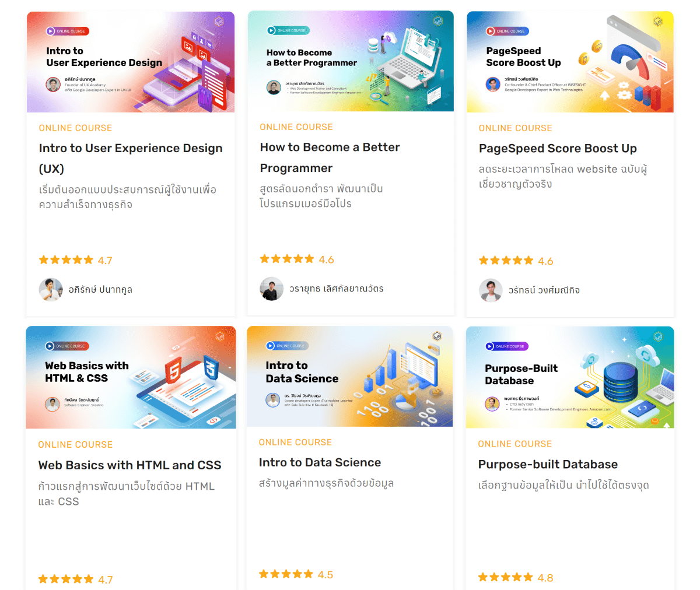This screenshot has height=590, width=700.
Task: Open the Intro to Data Science title link
Action: click(x=320, y=462)
